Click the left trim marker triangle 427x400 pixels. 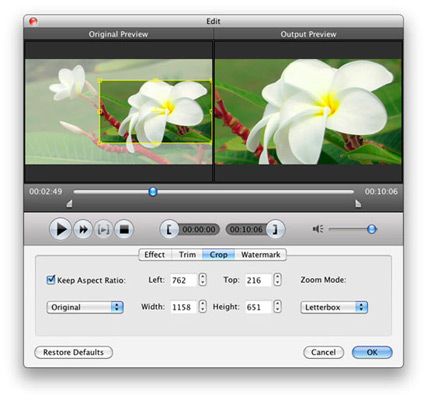click(69, 203)
